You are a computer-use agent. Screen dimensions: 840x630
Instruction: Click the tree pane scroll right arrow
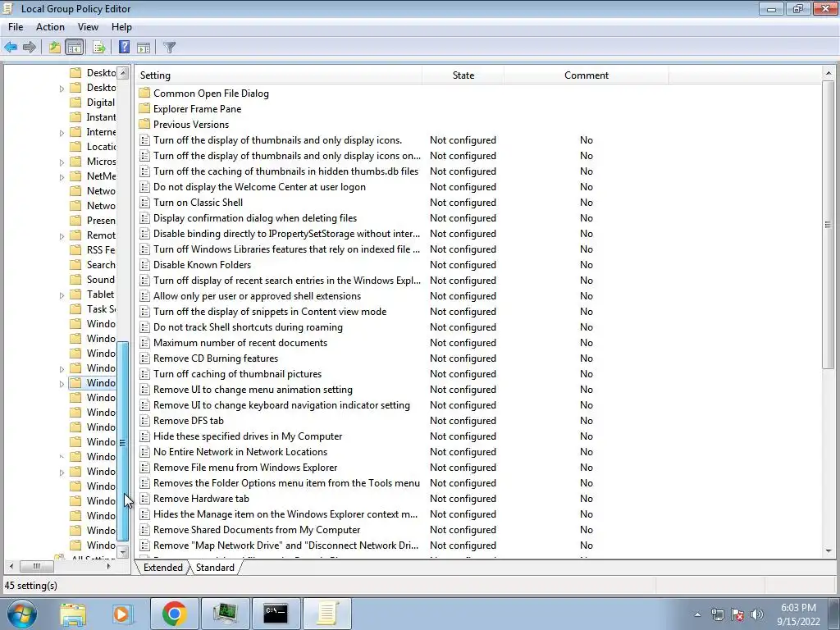coord(109,566)
